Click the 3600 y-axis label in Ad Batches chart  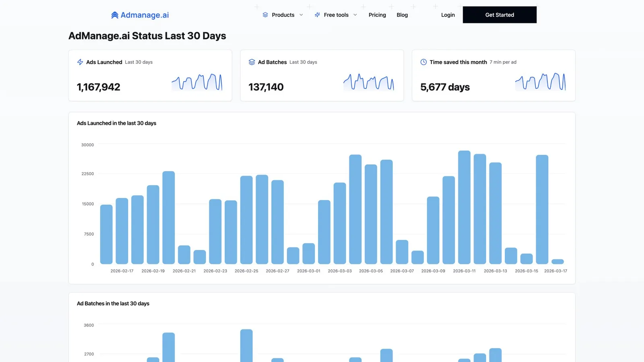89,325
